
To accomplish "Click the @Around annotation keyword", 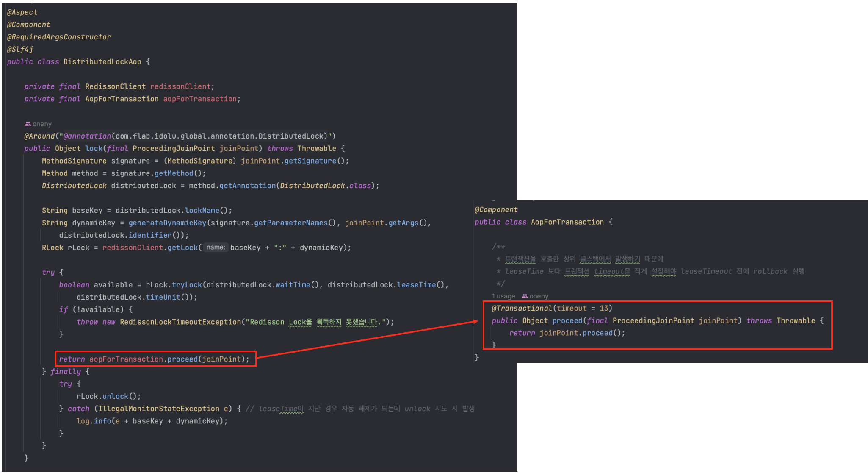I will (x=39, y=136).
